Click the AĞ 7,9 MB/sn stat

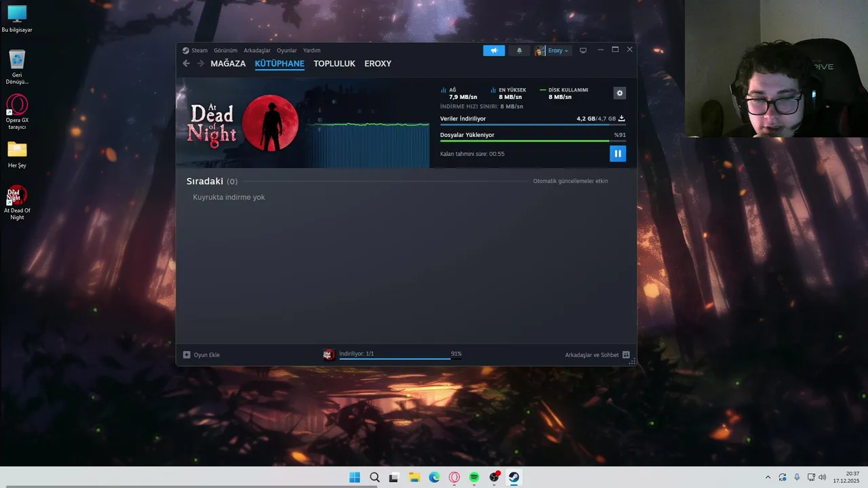(459, 94)
